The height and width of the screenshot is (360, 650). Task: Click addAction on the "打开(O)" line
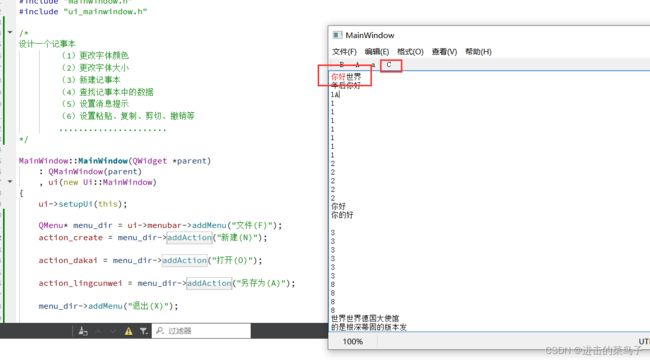pyautogui.click(x=184, y=260)
